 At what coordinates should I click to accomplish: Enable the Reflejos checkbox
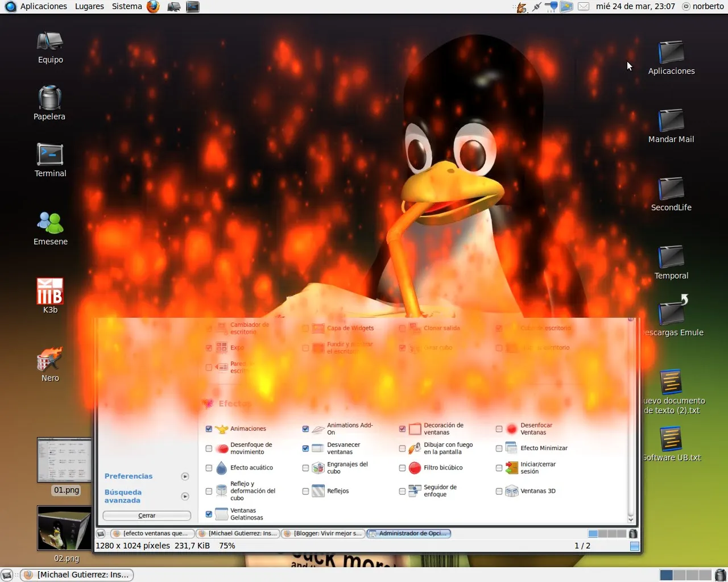(x=305, y=491)
